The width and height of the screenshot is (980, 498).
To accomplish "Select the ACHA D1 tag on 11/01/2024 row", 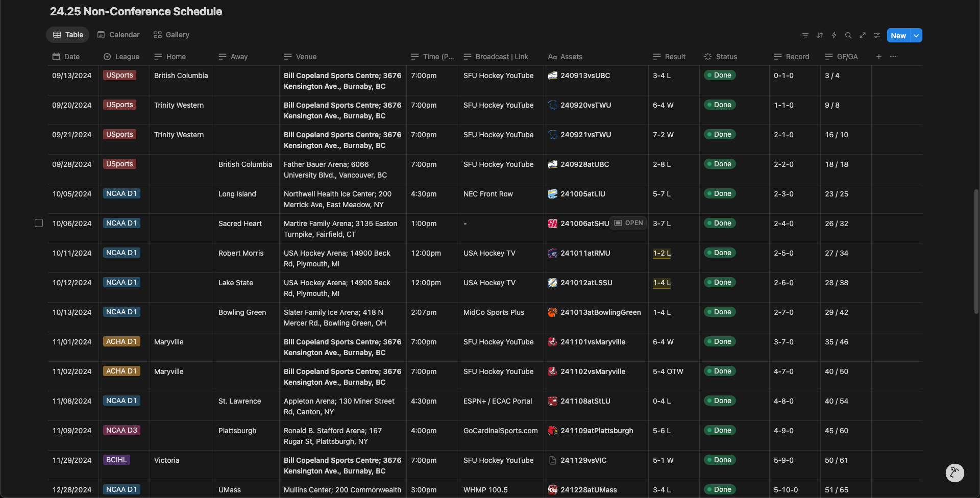I will [x=121, y=341].
